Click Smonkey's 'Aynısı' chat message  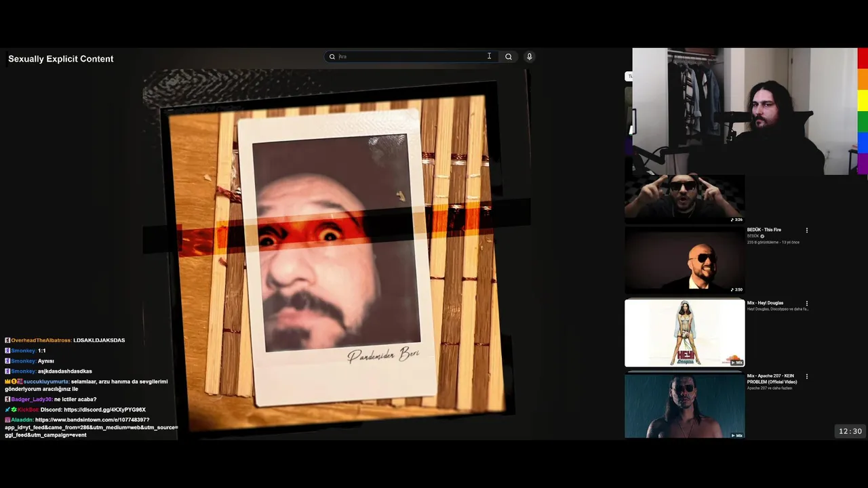pyautogui.click(x=45, y=361)
